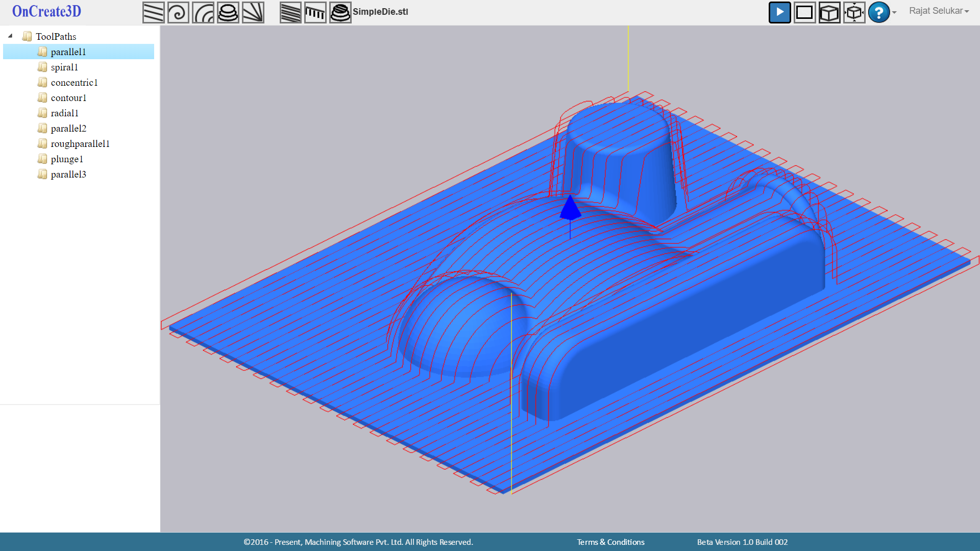
Task: Select the parallel toolpath icon
Action: (x=153, y=12)
